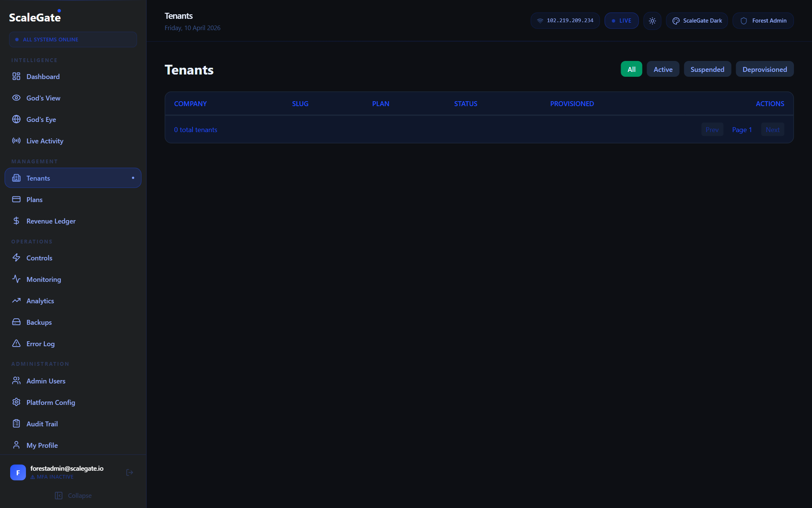The height and width of the screenshot is (508, 812).
Task: Open the Dashboard section
Action: click(x=43, y=76)
